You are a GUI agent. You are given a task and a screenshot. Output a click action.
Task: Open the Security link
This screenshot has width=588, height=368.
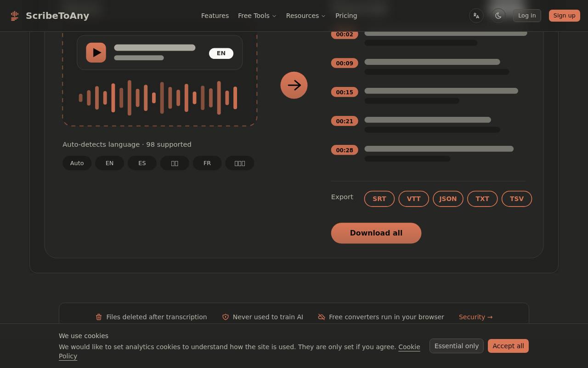(475, 317)
